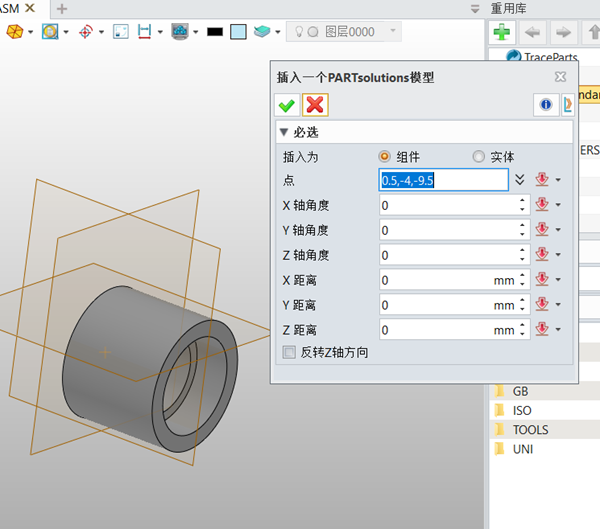
Task: Adjust the Y 距离 spinner
Action: click(x=522, y=305)
